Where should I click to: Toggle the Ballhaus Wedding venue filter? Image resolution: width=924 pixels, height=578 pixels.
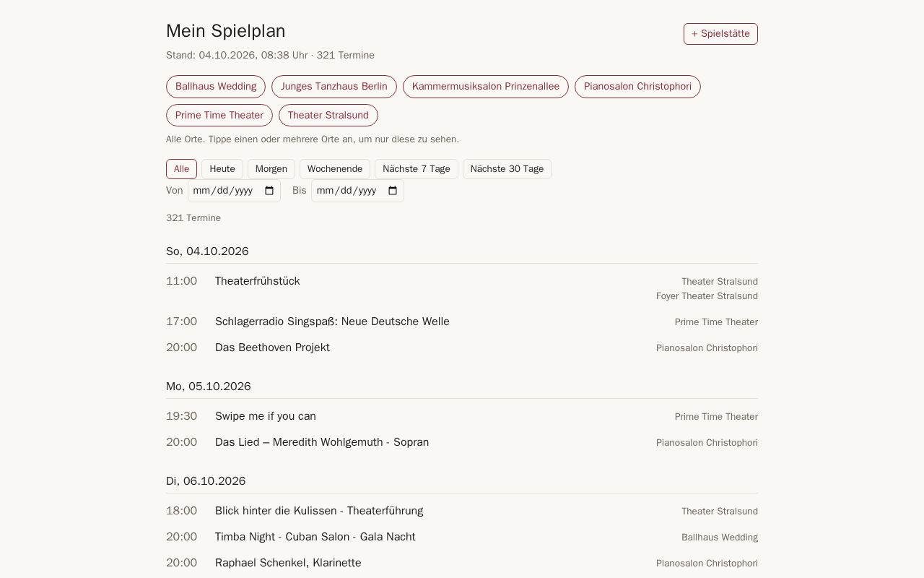(x=216, y=87)
